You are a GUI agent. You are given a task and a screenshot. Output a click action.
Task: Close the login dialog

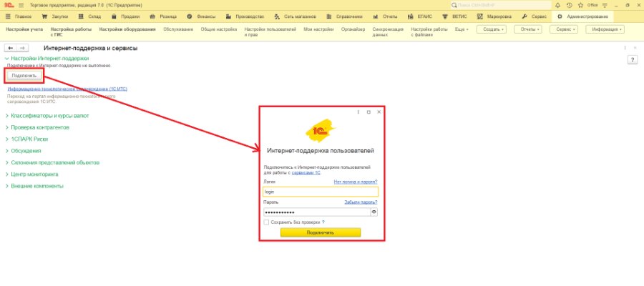tap(379, 112)
